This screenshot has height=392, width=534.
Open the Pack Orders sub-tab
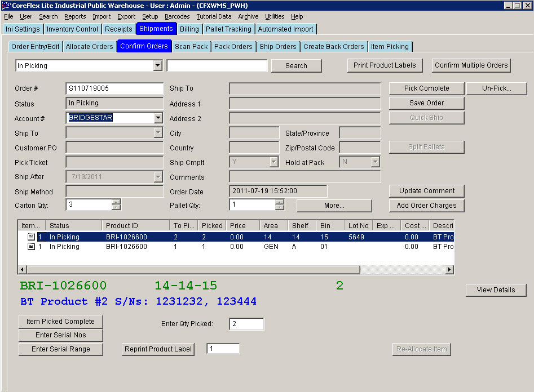pyautogui.click(x=233, y=46)
